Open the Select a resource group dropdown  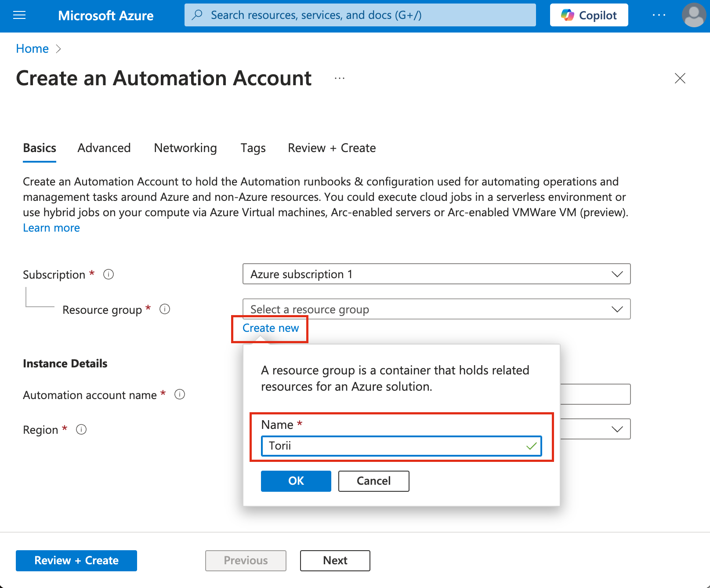pyautogui.click(x=436, y=309)
